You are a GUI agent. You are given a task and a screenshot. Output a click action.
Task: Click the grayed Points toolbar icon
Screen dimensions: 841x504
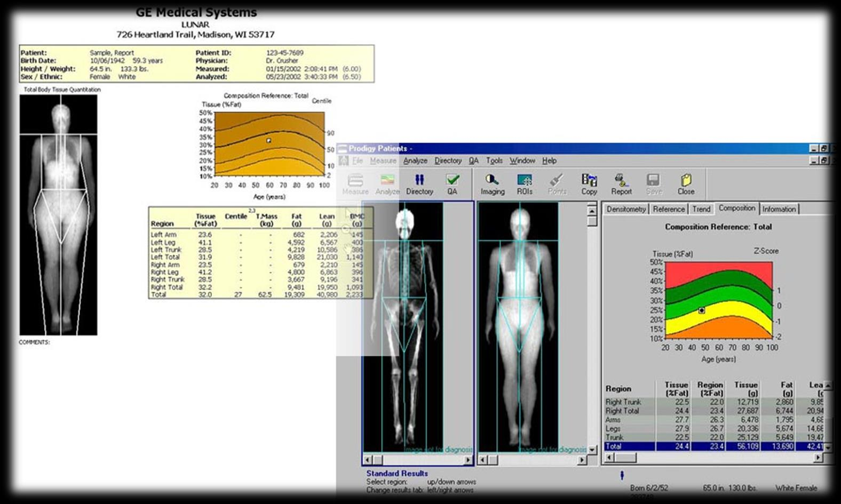coord(557,184)
